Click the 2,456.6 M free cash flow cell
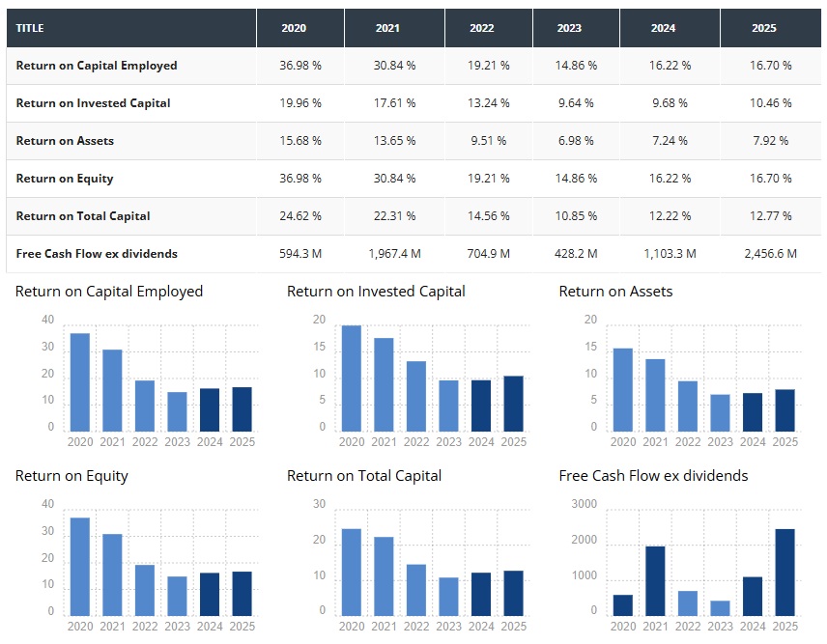 click(x=772, y=254)
